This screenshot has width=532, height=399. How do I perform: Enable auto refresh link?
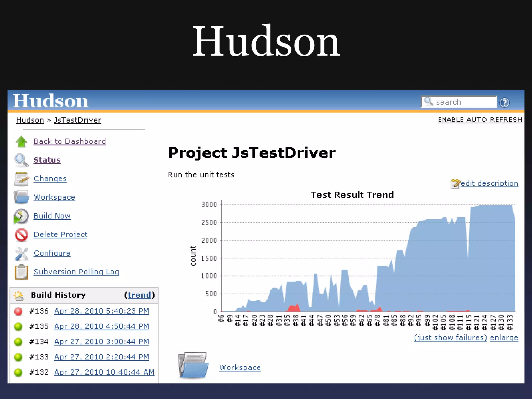click(x=480, y=120)
